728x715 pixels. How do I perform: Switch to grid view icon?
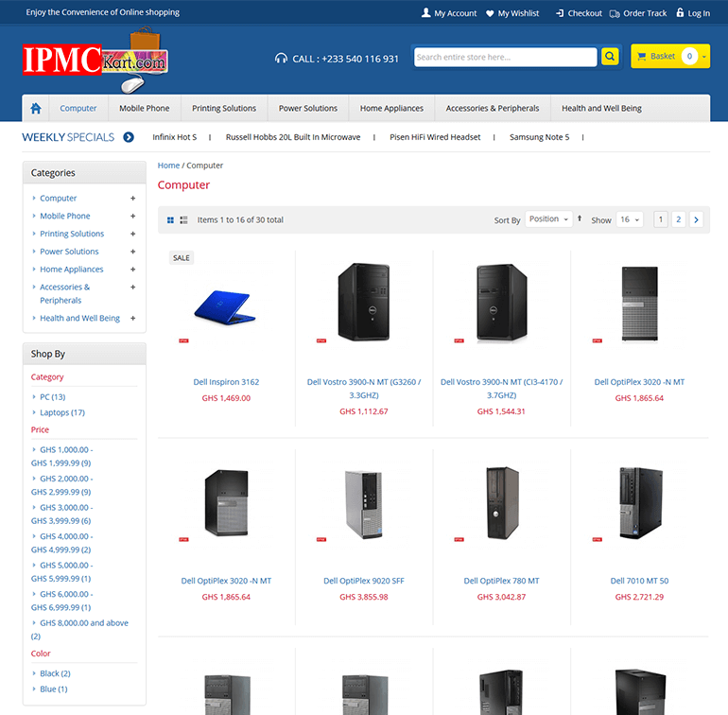click(x=170, y=219)
